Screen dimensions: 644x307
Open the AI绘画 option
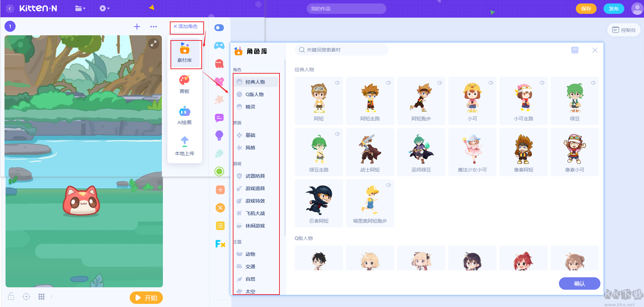pos(185,115)
